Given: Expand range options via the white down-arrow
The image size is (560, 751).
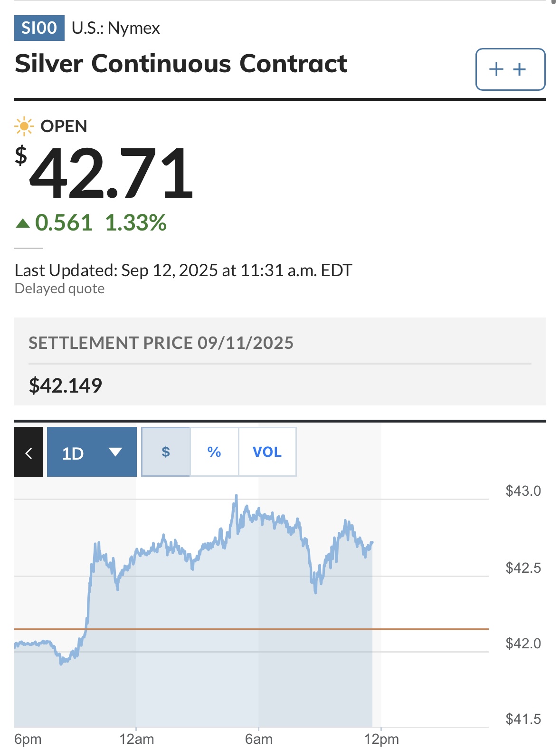Looking at the screenshot, I should coord(115,452).
